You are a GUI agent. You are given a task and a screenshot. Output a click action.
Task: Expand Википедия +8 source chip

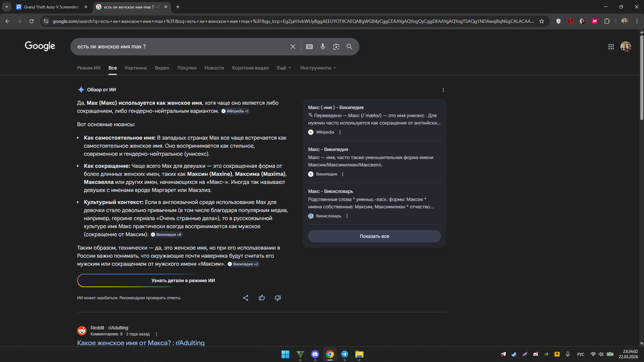[x=167, y=235]
